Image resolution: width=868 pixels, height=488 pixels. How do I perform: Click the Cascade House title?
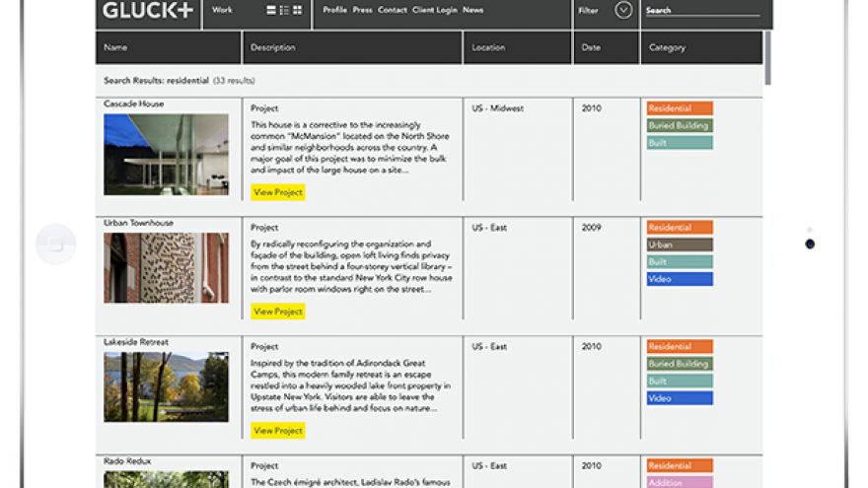point(133,105)
